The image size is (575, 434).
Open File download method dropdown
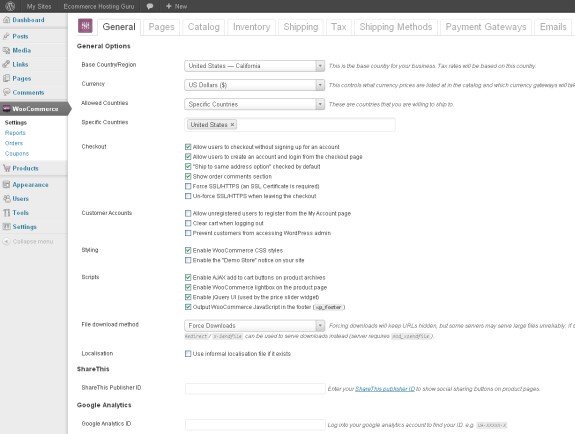[x=254, y=325]
